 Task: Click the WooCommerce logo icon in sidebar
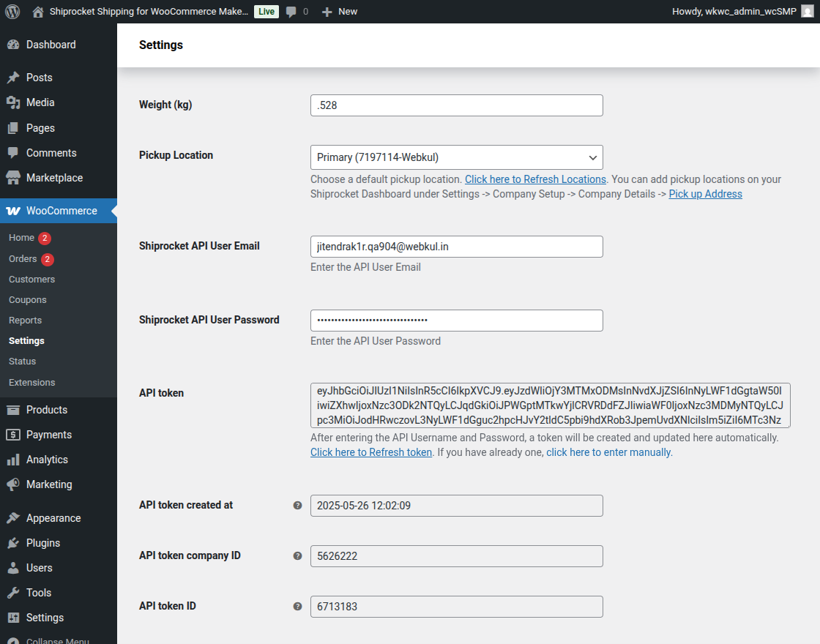point(13,211)
